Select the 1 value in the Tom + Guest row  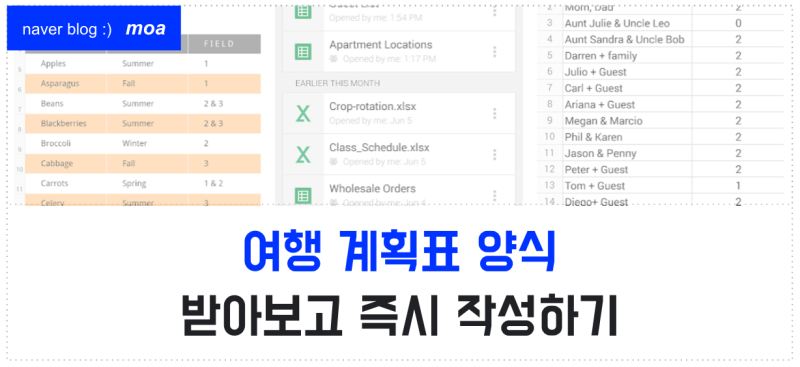(x=738, y=186)
